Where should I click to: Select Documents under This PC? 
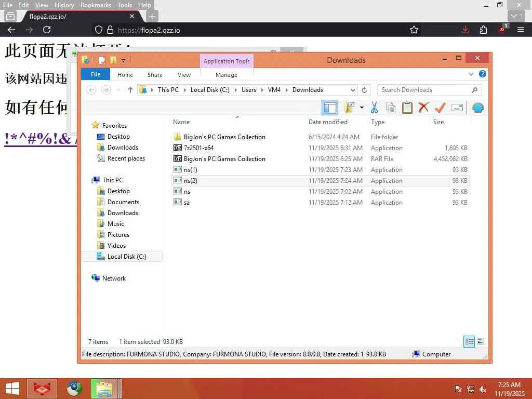point(123,202)
